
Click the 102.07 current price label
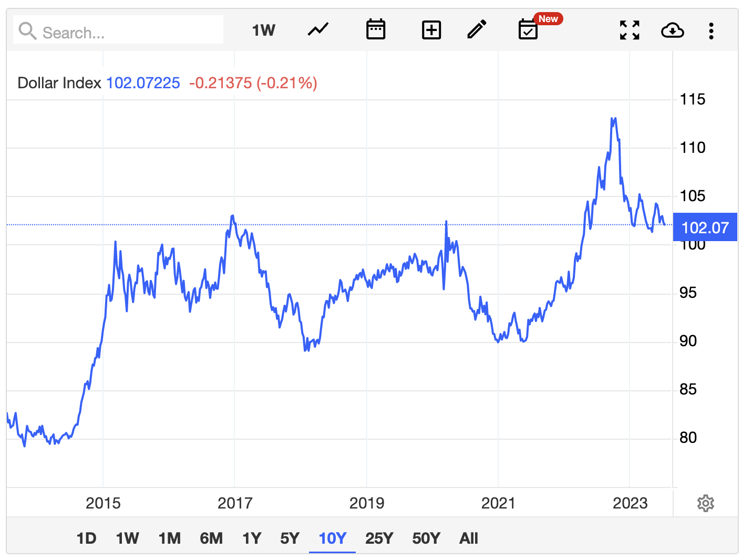(705, 227)
